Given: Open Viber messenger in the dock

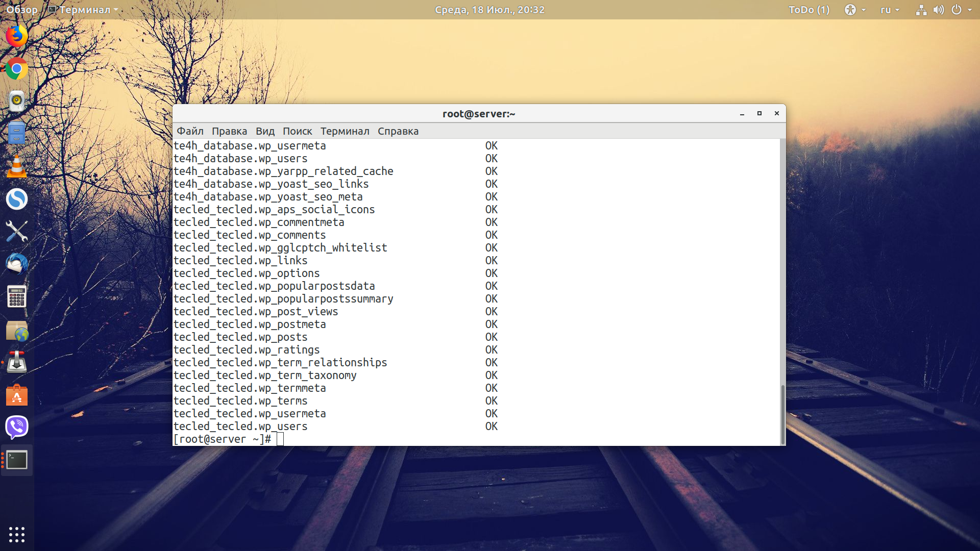Looking at the screenshot, I should (17, 427).
